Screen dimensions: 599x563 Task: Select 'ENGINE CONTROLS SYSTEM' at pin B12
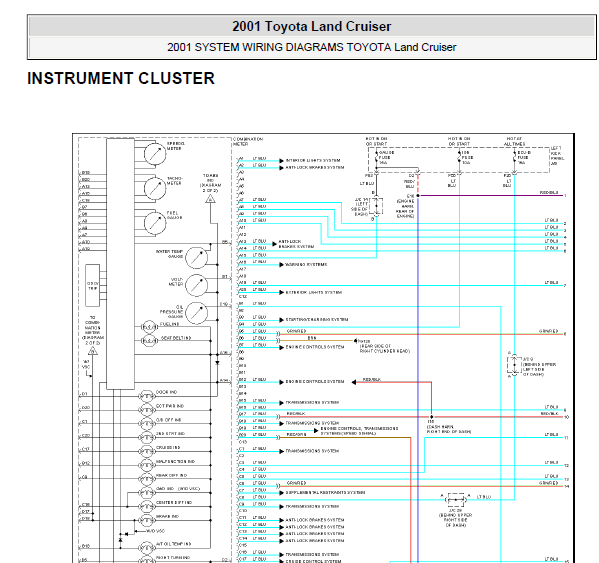pyautogui.click(x=315, y=382)
